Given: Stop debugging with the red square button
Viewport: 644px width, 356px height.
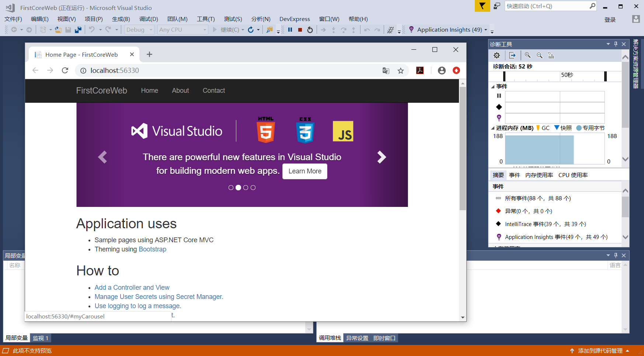Looking at the screenshot, I should pyautogui.click(x=300, y=30).
